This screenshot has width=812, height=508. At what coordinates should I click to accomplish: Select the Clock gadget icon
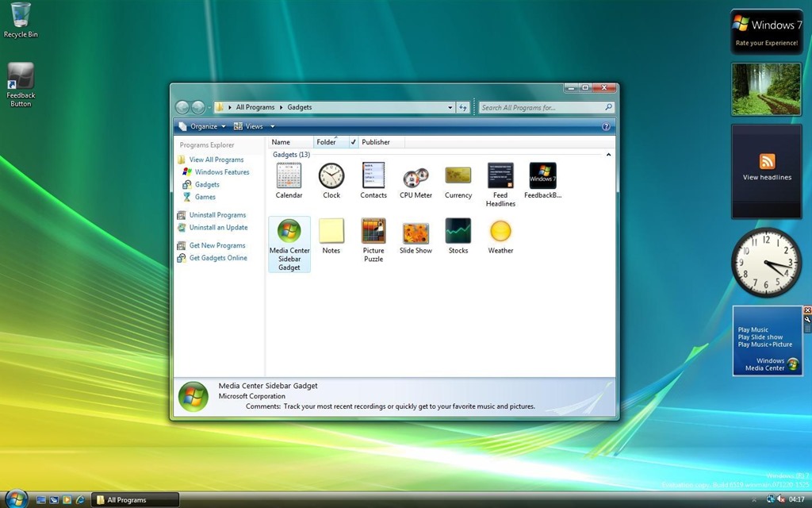[331, 175]
